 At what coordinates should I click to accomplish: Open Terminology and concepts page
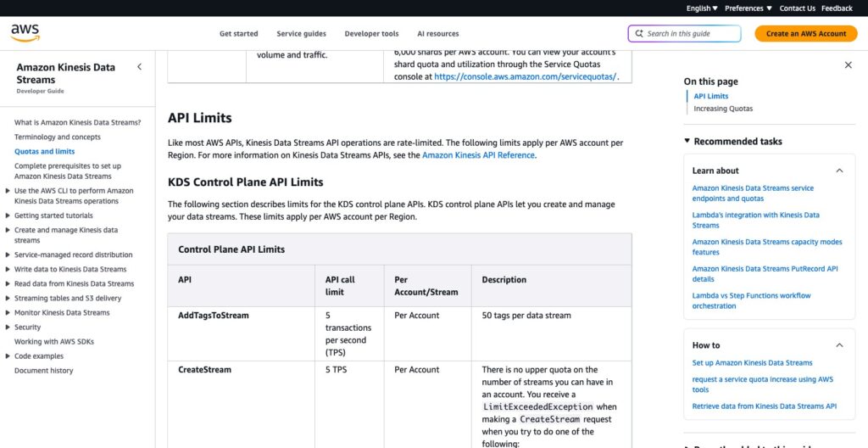click(58, 137)
